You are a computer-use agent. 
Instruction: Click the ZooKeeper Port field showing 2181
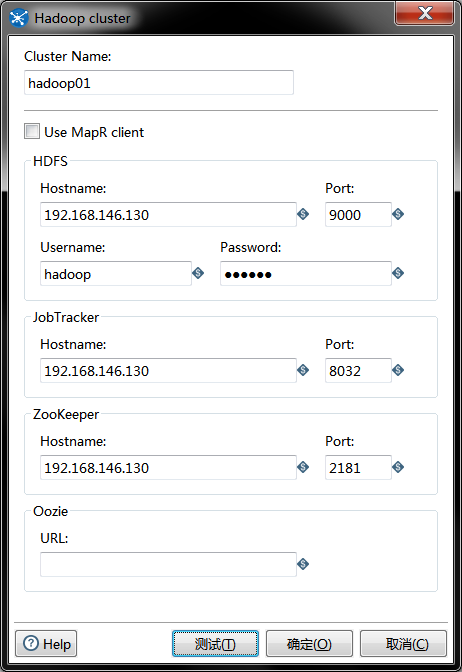pyautogui.click(x=358, y=468)
